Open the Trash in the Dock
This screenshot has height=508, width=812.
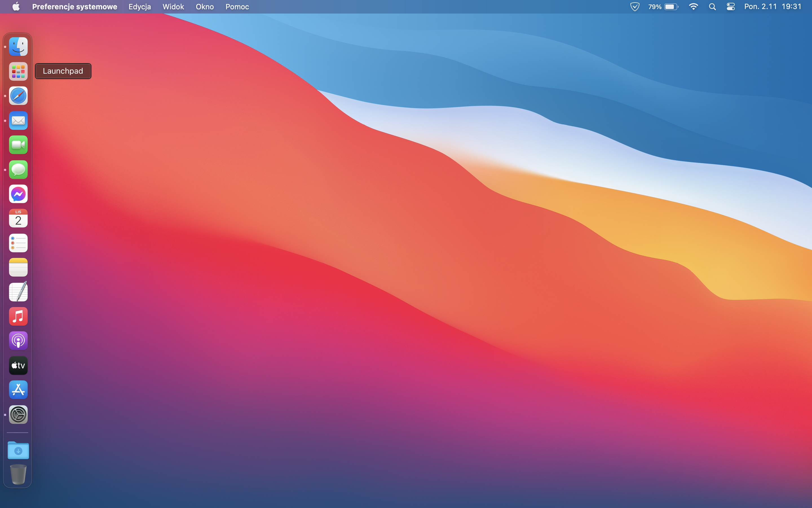tap(18, 474)
